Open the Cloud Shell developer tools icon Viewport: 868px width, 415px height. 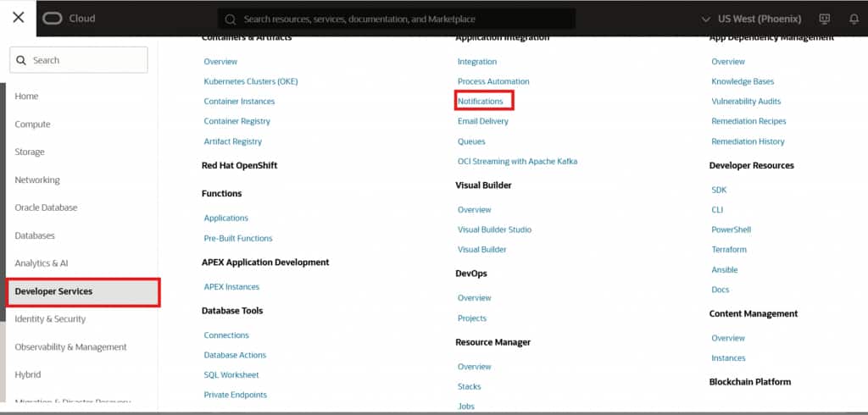click(824, 19)
